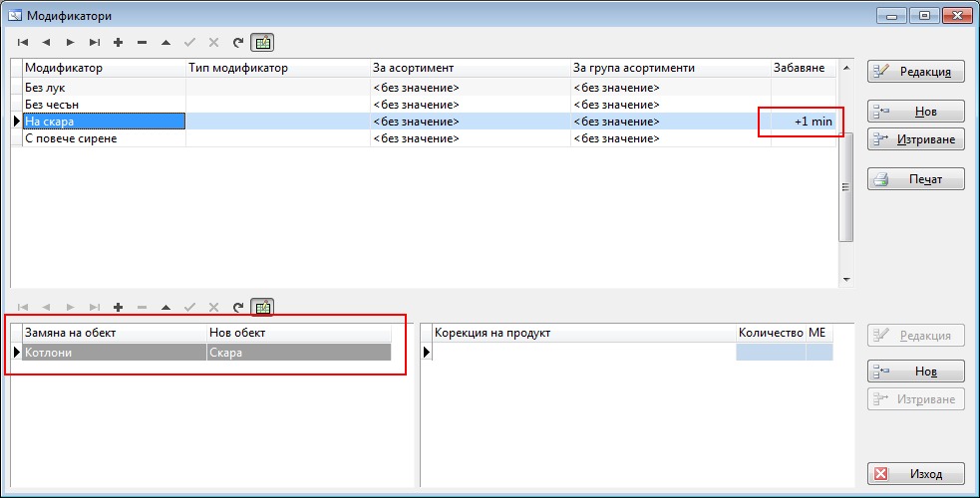Image resolution: width=980 pixels, height=498 pixels.
Task: Click the plus icon above the Замяна на обект grid
Action: click(x=118, y=308)
